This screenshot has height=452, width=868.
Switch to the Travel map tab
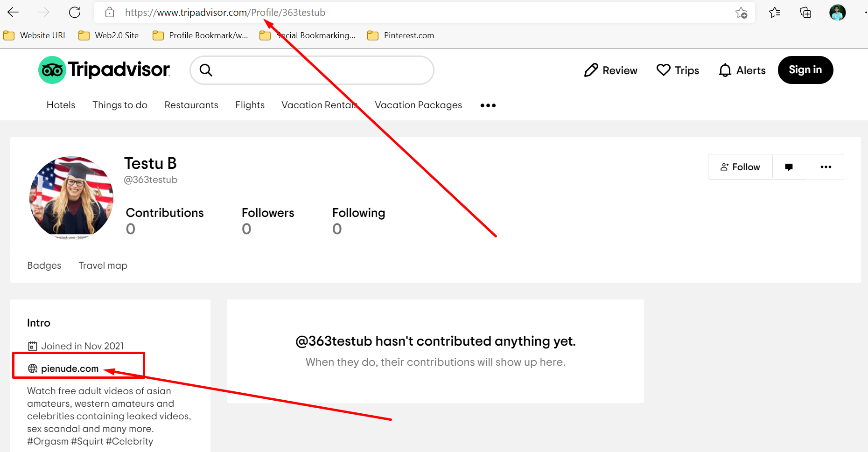(103, 265)
